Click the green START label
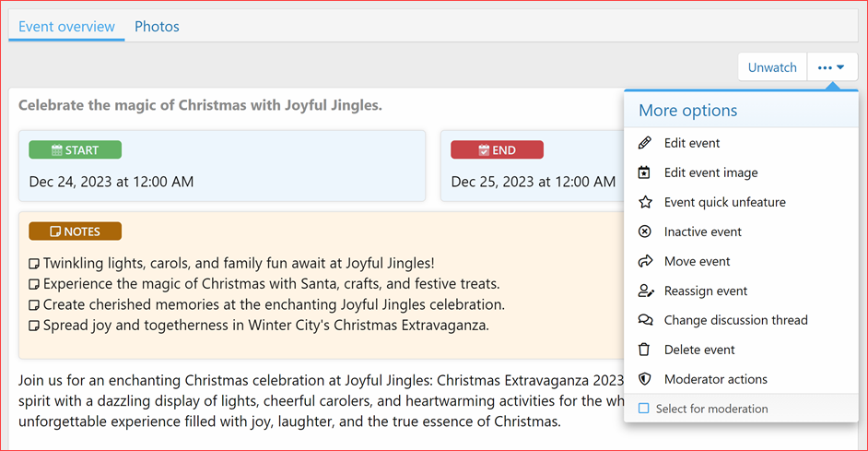868x451 pixels. coord(75,150)
